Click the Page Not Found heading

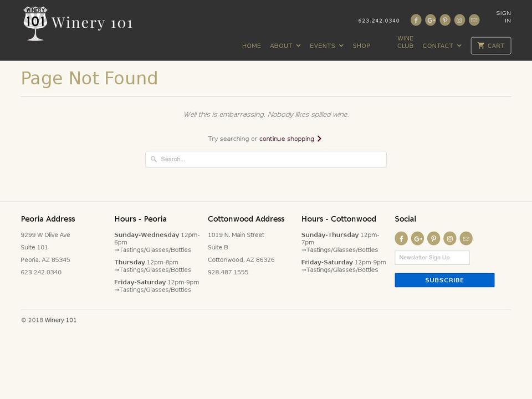pos(89,78)
